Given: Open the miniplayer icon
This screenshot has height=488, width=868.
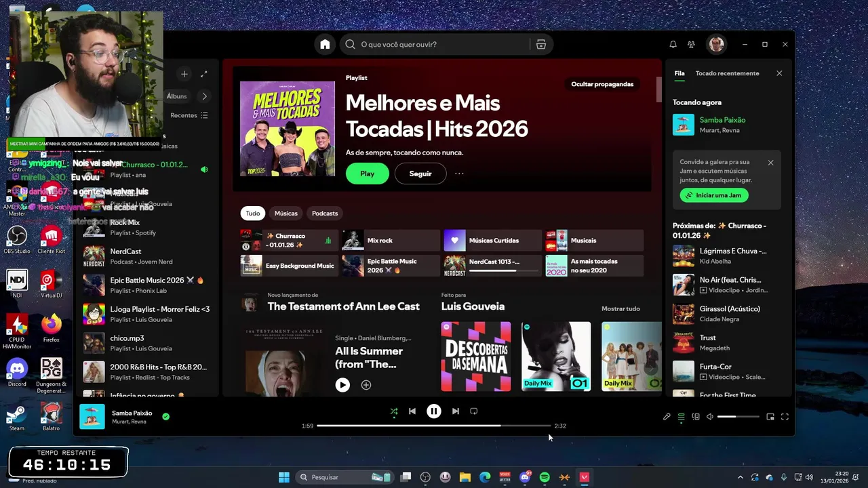Looking at the screenshot, I should (770, 417).
